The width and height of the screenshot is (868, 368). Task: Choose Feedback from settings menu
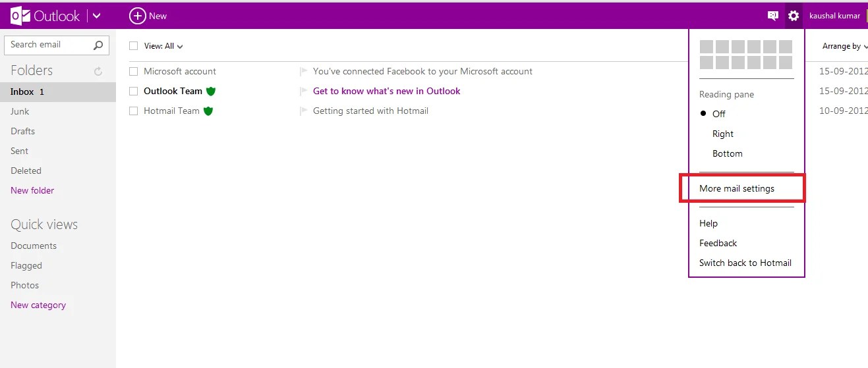718,243
